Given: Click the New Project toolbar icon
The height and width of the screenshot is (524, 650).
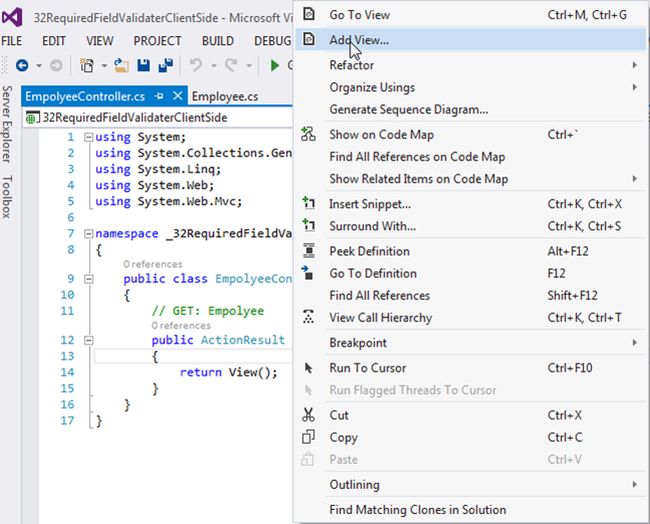Looking at the screenshot, I should click(x=87, y=66).
